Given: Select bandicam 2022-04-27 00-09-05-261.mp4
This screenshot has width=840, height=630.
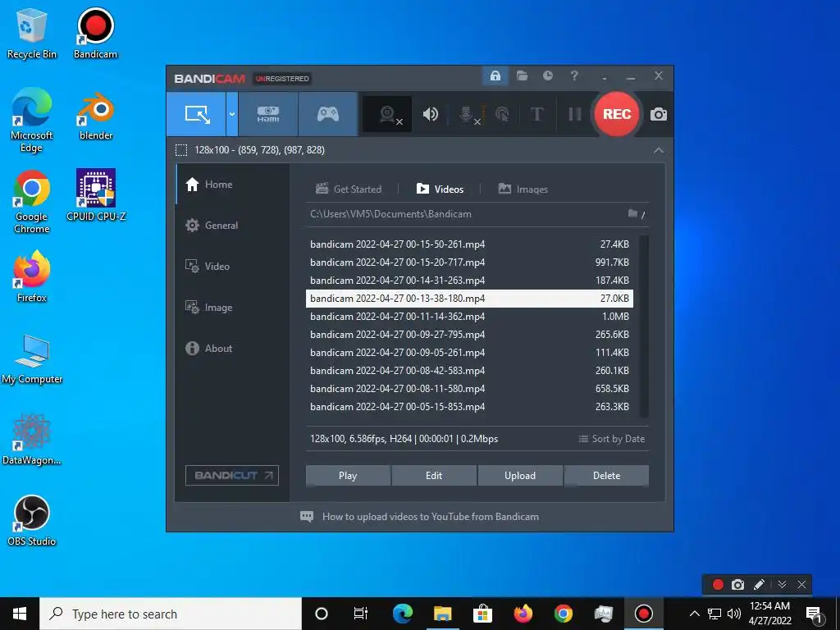Looking at the screenshot, I should [469, 353].
